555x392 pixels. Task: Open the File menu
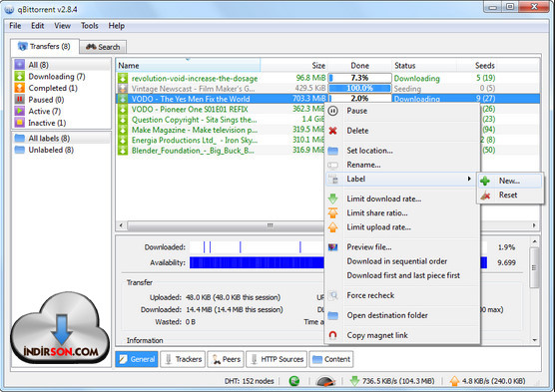coord(15,26)
